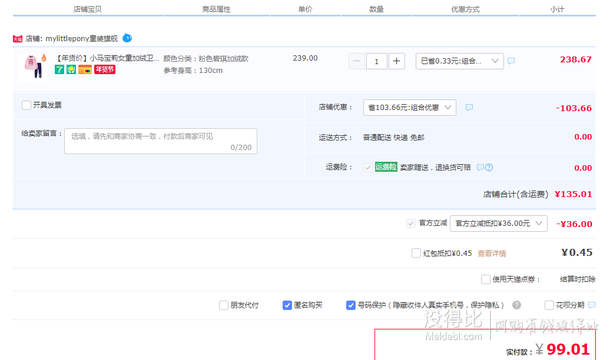Expand the 省103.66元 store discount dropdown
Image resolution: width=610 pixels, height=360 pixels.
pyautogui.click(x=410, y=107)
